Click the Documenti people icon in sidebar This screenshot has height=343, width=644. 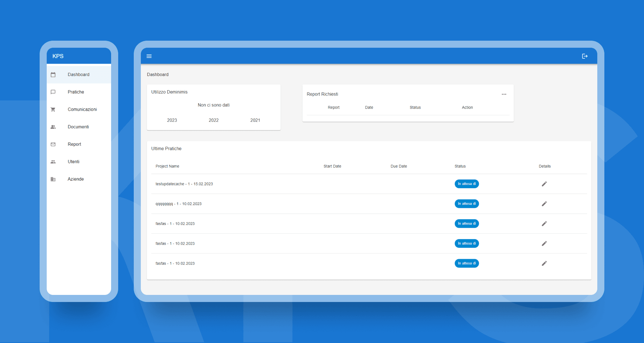(x=53, y=127)
